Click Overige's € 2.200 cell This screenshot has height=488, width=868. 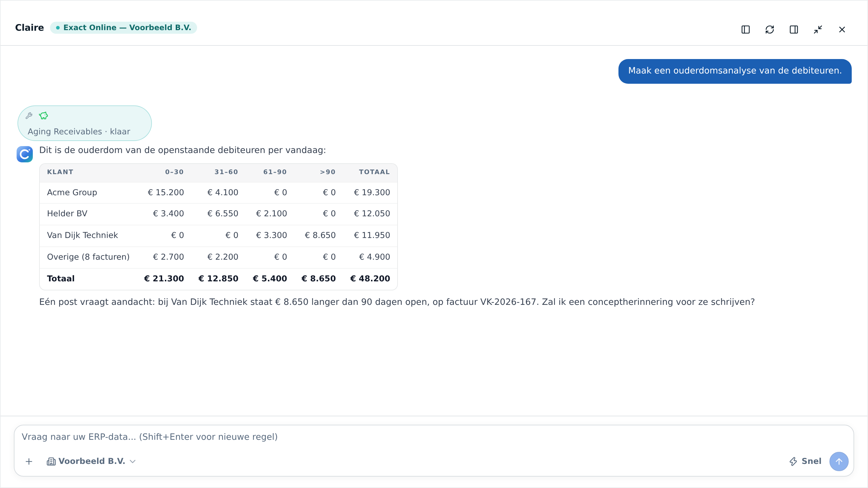click(x=223, y=257)
